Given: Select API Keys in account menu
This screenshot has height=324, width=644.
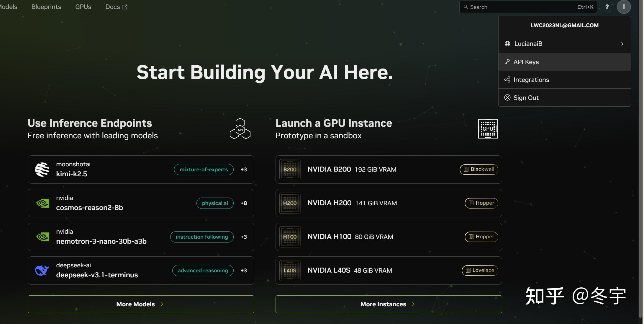Looking at the screenshot, I should [526, 62].
